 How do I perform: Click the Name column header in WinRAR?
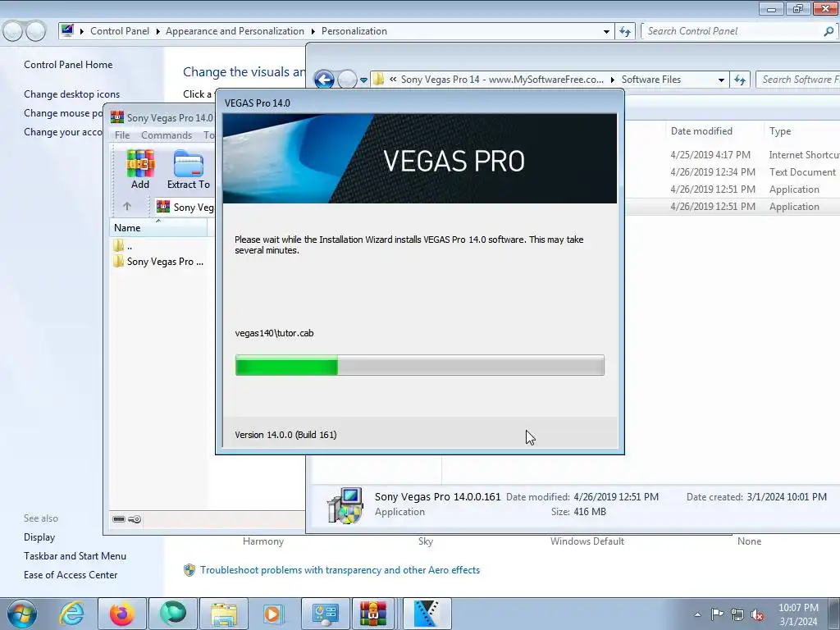(158, 228)
